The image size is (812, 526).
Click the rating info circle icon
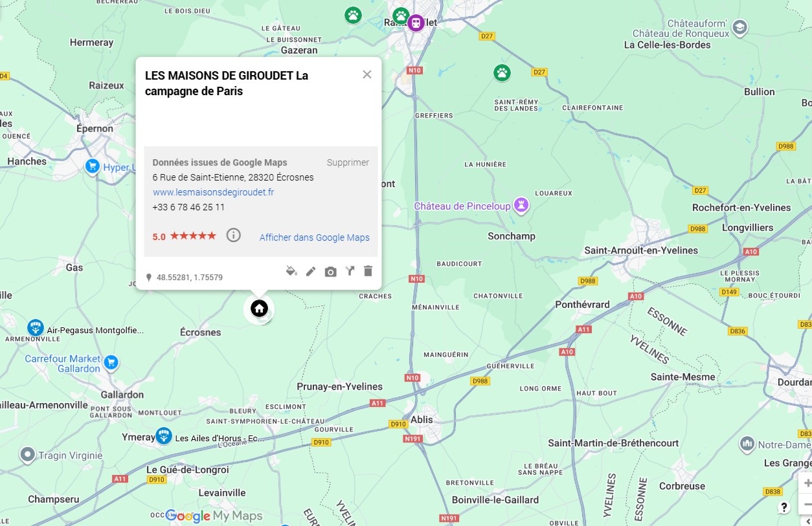tap(233, 235)
